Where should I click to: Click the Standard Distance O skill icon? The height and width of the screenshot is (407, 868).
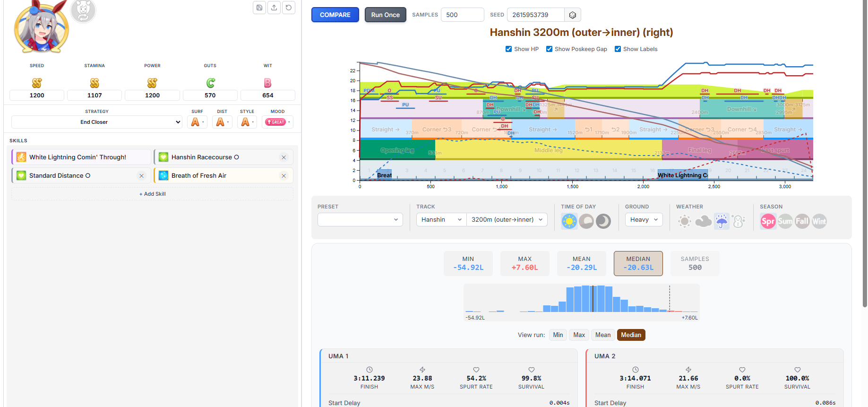[x=21, y=175]
